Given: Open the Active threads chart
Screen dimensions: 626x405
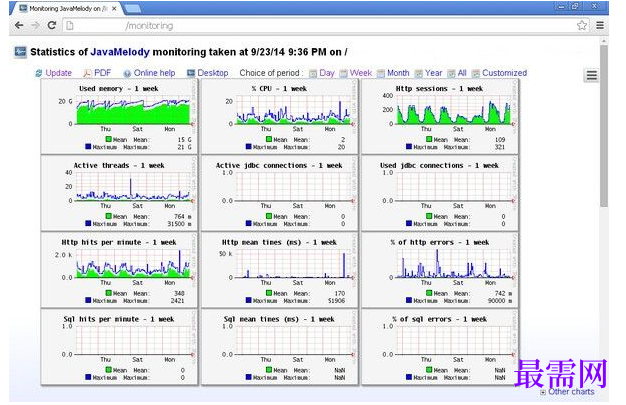Looking at the screenshot, I should point(119,193).
